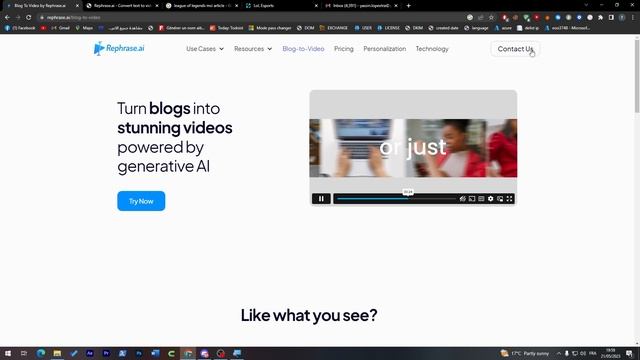Open Premiere Pro from the taskbar
Image resolution: width=640 pixels, height=360 pixels.
tap(106, 353)
